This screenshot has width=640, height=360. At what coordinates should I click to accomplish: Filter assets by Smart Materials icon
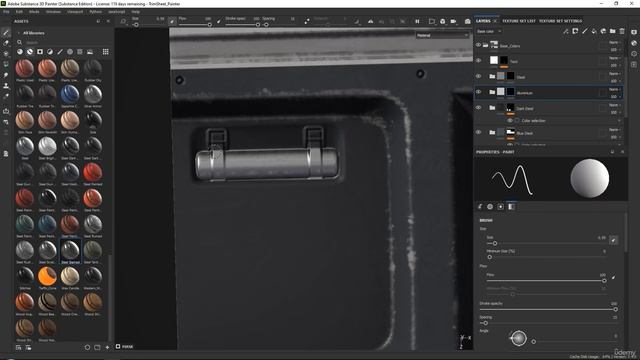coord(30,52)
